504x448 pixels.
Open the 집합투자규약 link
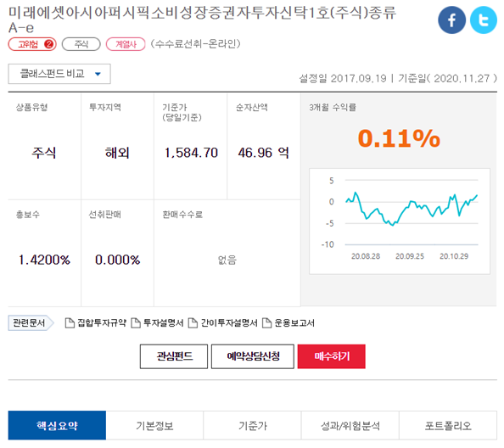pyautogui.click(x=102, y=323)
